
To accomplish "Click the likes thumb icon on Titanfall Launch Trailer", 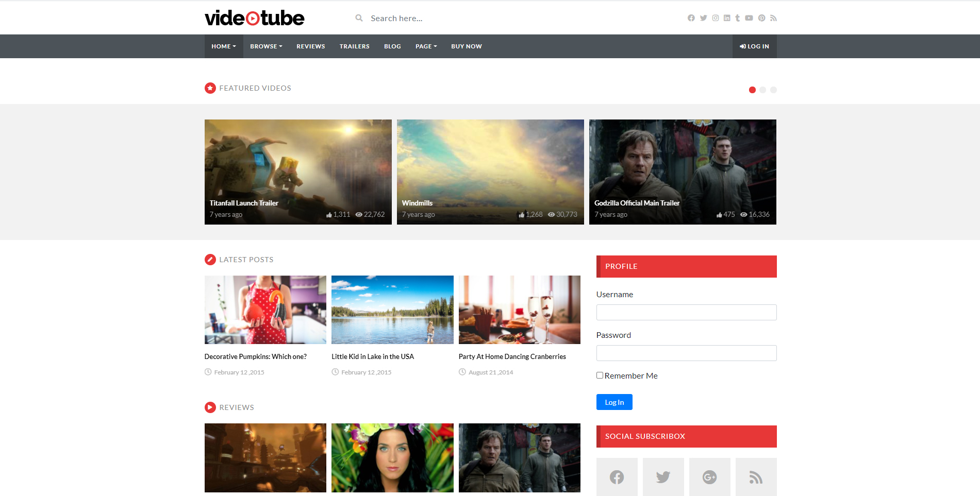I will (x=329, y=215).
